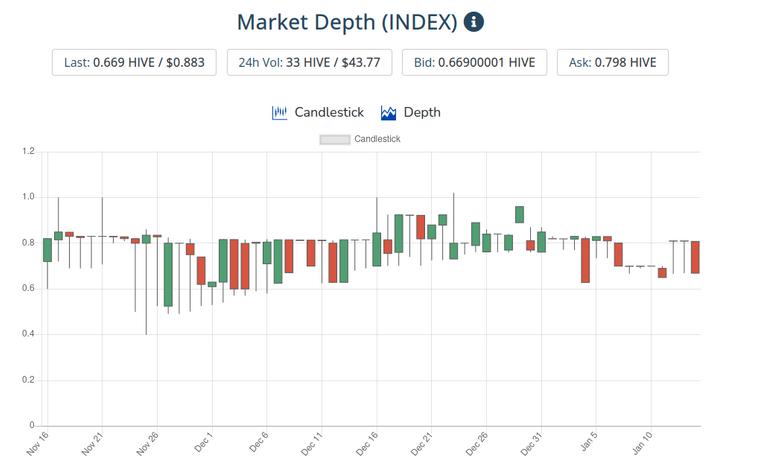The height and width of the screenshot is (475, 768).
Task: Click the info icon beside Market Depth title
Action: (474, 22)
